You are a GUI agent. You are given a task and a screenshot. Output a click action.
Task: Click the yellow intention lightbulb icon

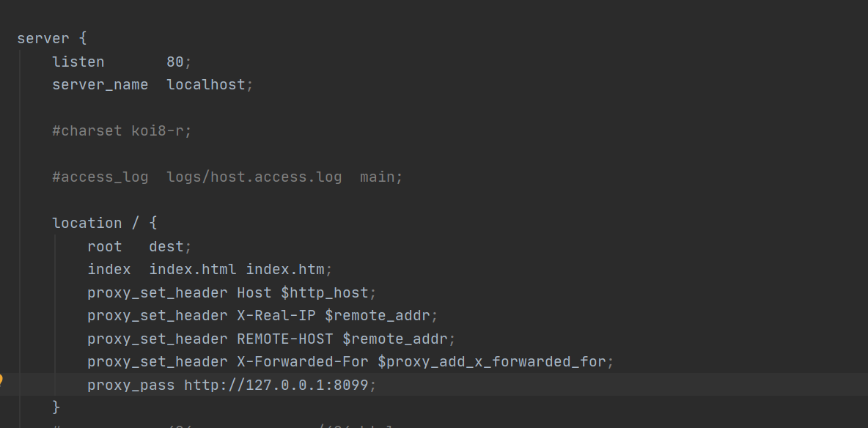(1, 380)
